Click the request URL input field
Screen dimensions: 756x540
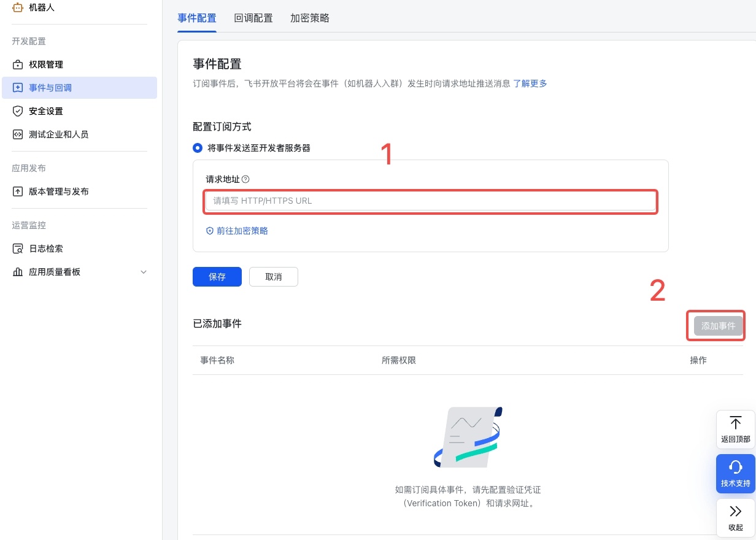[x=430, y=201]
